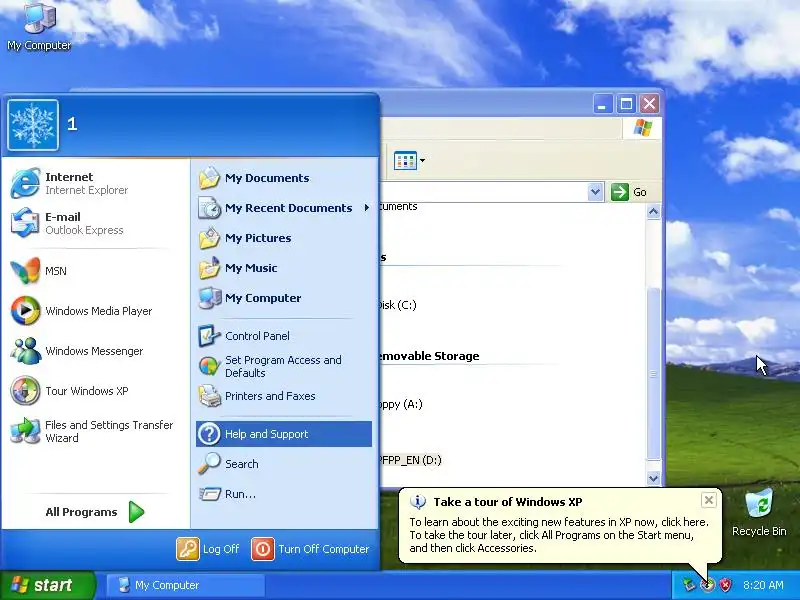Select the PFPP_EN (D:) drive entry
This screenshot has height=600, width=800.
coord(411,460)
